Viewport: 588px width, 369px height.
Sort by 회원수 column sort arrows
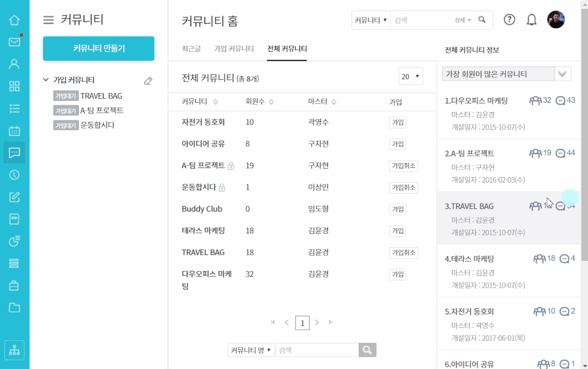tap(271, 102)
